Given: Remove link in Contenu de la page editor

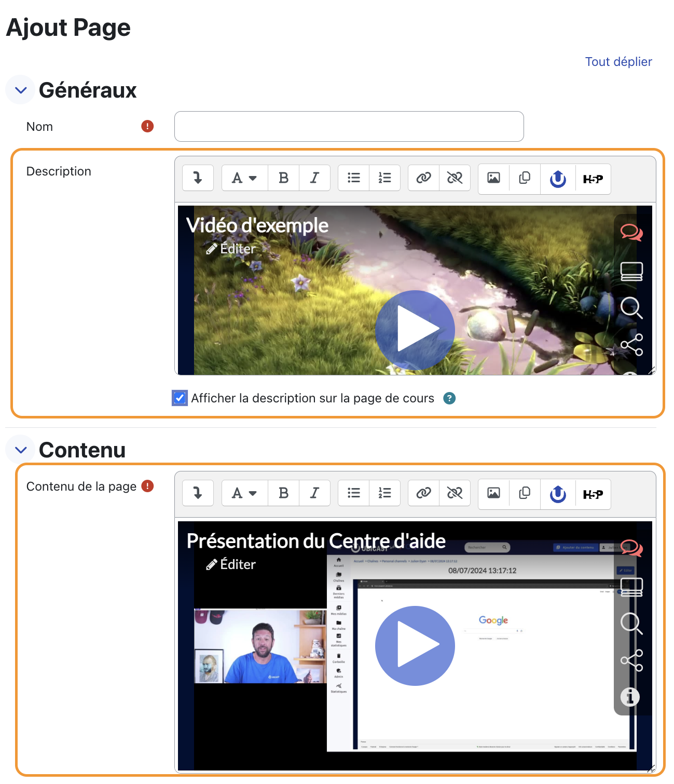Looking at the screenshot, I should click(x=455, y=493).
